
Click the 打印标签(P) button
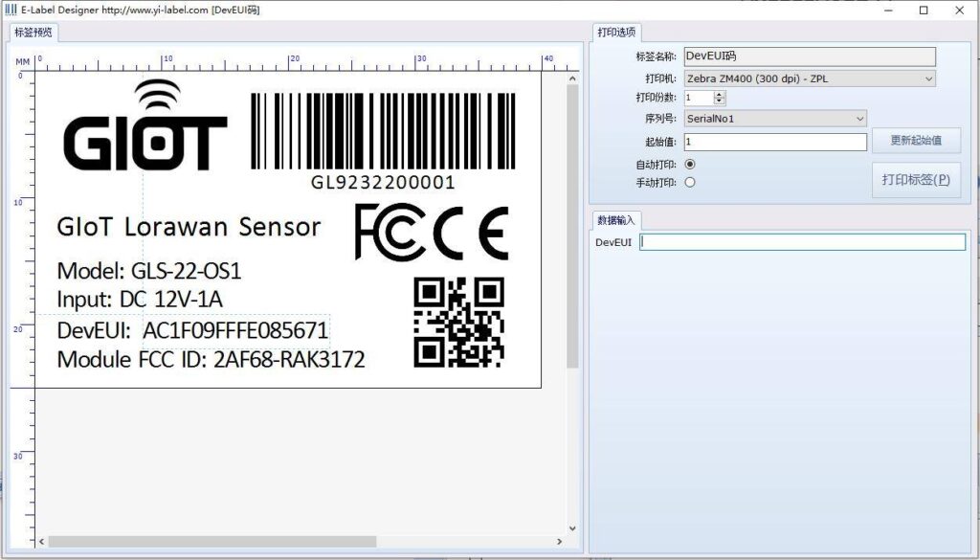916,180
